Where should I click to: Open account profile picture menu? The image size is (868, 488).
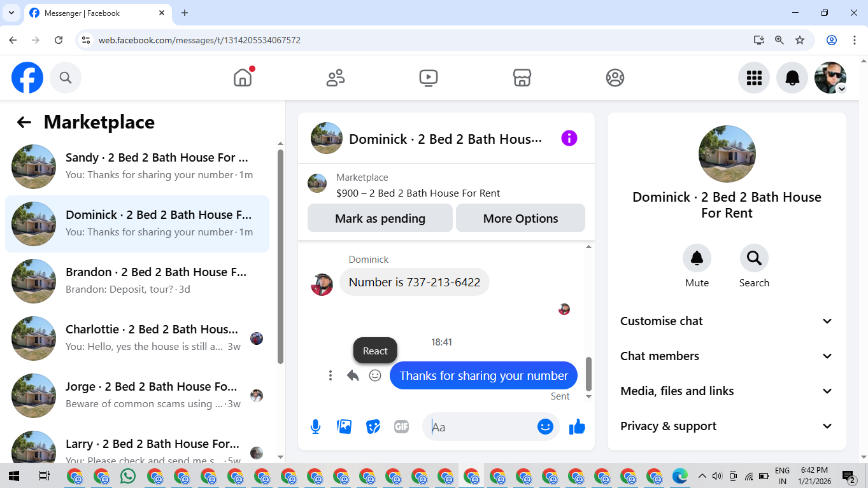[x=830, y=78]
